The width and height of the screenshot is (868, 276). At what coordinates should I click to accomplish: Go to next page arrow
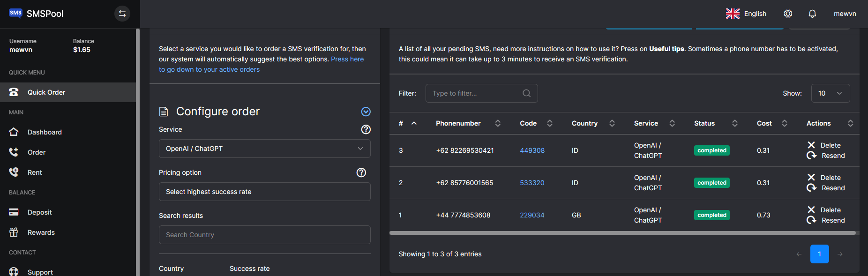click(x=840, y=254)
